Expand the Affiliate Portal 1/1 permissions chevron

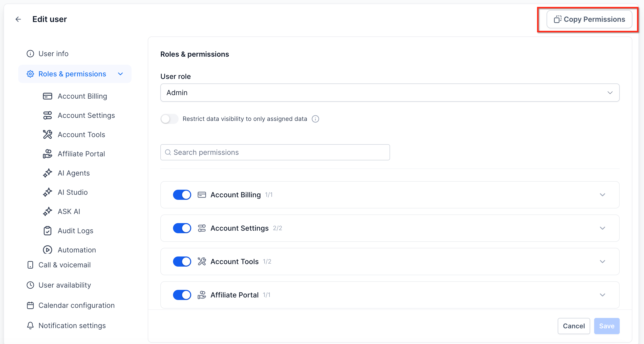point(603,295)
